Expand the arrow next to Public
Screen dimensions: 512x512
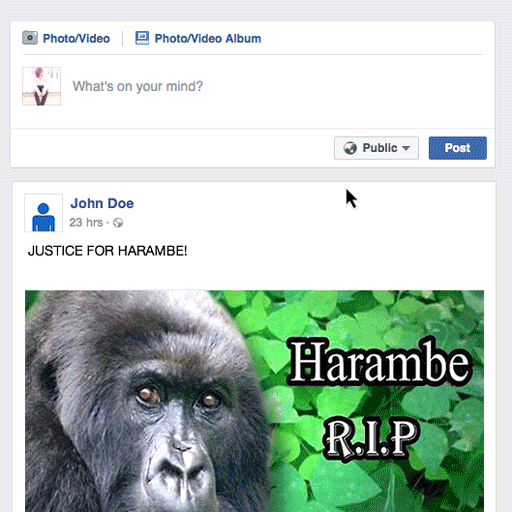[x=406, y=148]
